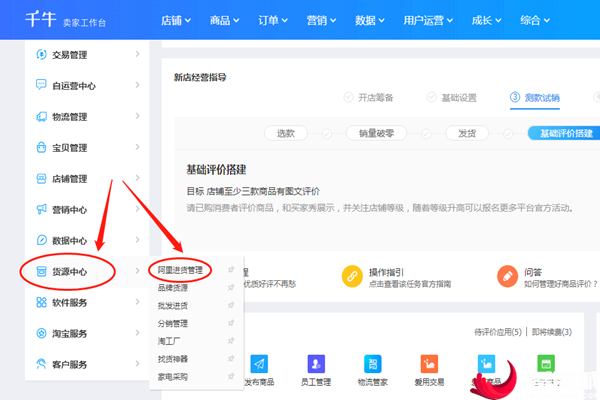Click the 点击查看该任务官方指南 text
Image resolution: width=600 pixels, height=400 pixels.
tap(410, 284)
